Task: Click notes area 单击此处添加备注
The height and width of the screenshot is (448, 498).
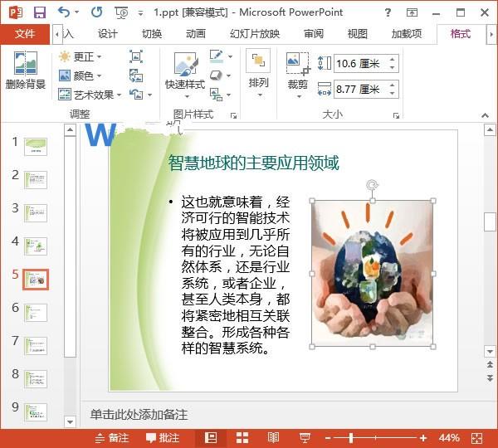Action: (139, 414)
